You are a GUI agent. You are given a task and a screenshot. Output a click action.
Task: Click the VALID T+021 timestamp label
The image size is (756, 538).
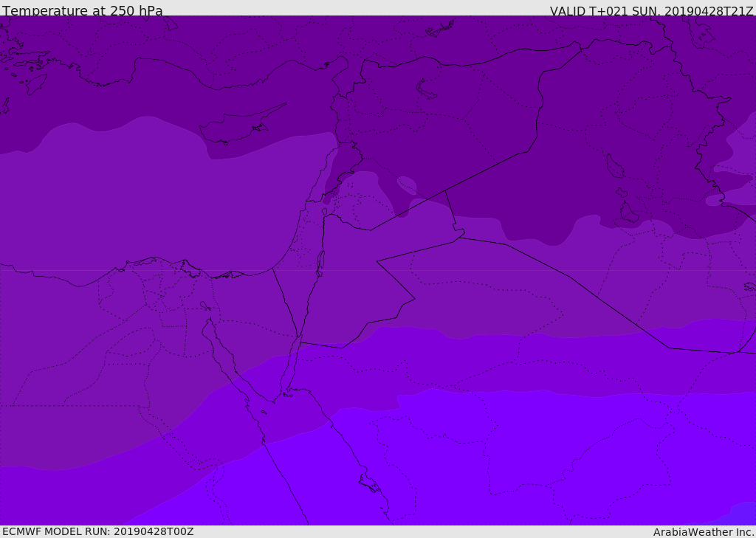tap(651, 11)
